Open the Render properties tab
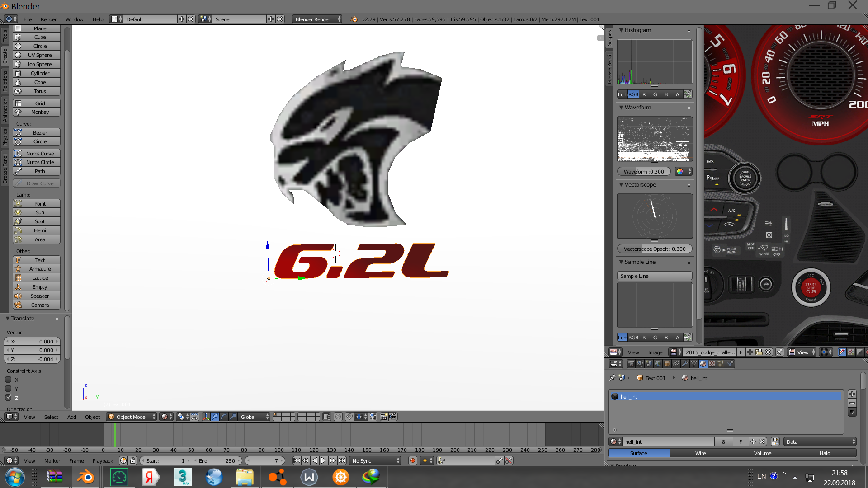The width and height of the screenshot is (868, 488). (x=631, y=364)
